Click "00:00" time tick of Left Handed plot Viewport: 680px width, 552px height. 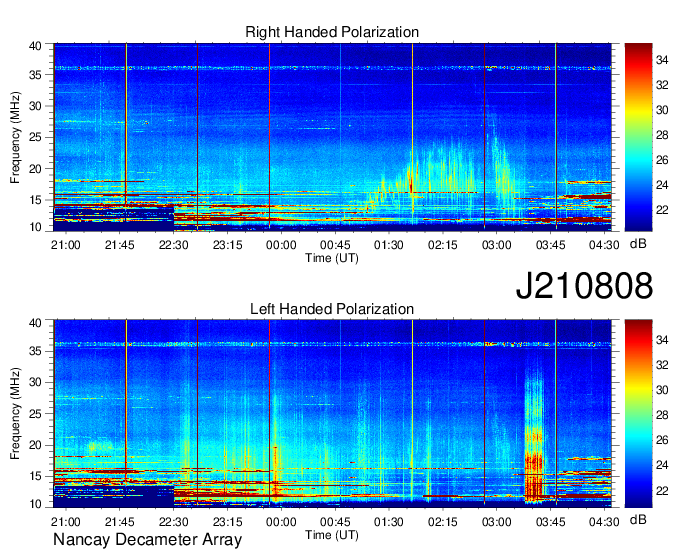(x=281, y=521)
